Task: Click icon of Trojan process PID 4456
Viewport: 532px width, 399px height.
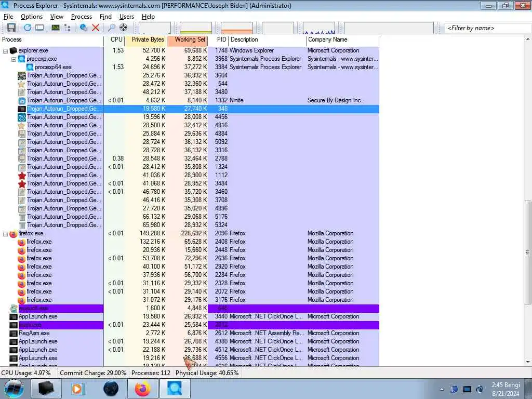Action: (22, 117)
